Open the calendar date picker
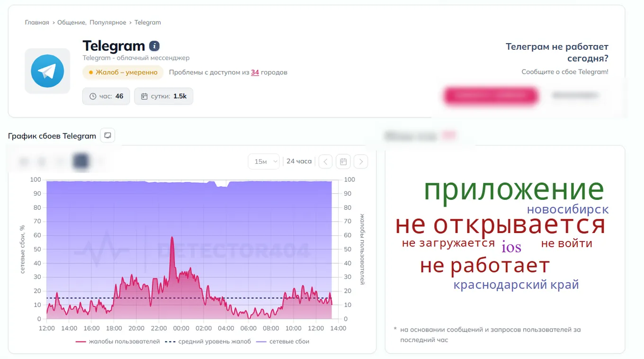The height and width of the screenshot is (359, 644). click(x=343, y=162)
